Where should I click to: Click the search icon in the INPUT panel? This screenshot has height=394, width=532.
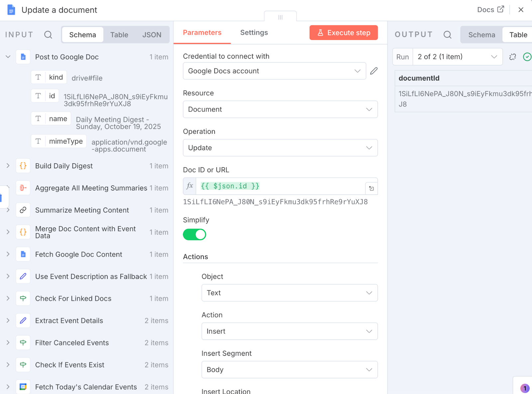pos(48,35)
